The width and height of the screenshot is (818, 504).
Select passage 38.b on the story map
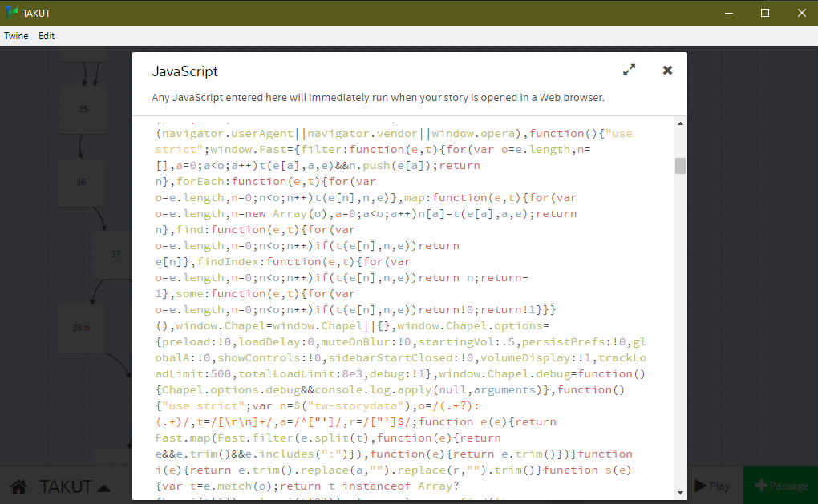point(81,328)
